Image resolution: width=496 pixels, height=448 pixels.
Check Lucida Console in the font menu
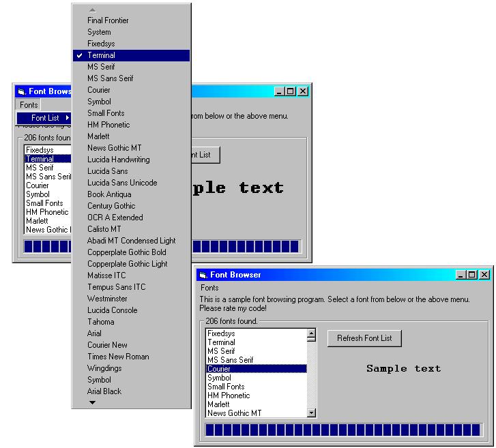click(x=112, y=310)
